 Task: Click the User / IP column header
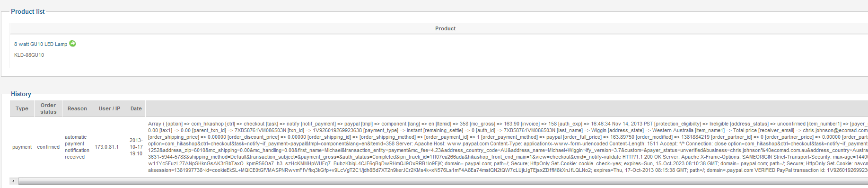tap(109, 108)
